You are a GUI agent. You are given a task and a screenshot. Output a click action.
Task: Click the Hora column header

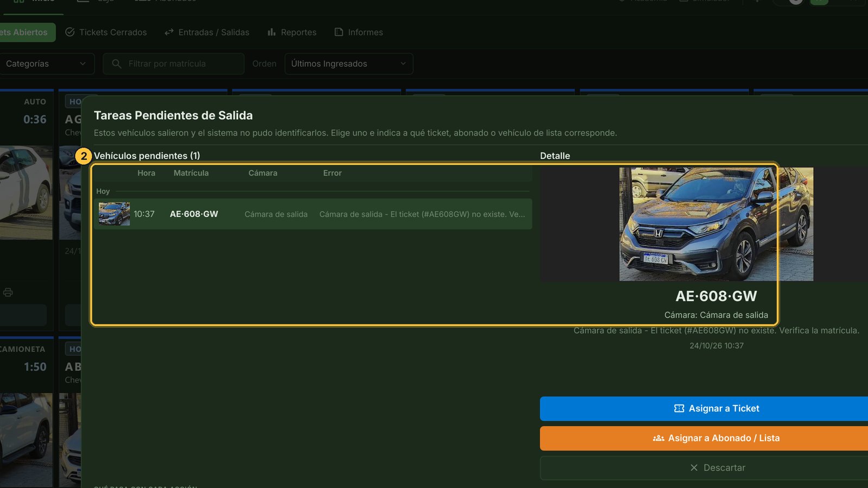(x=146, y=173)
